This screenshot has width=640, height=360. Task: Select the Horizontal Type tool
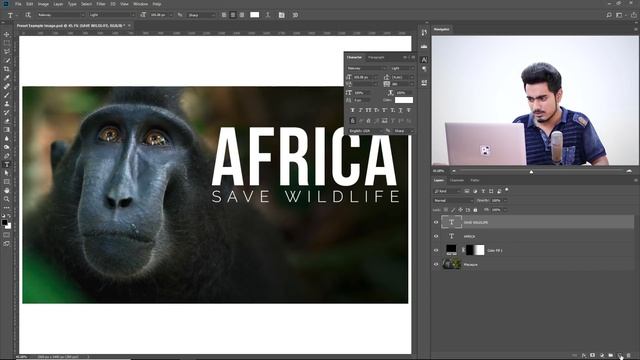pos(7,164)
